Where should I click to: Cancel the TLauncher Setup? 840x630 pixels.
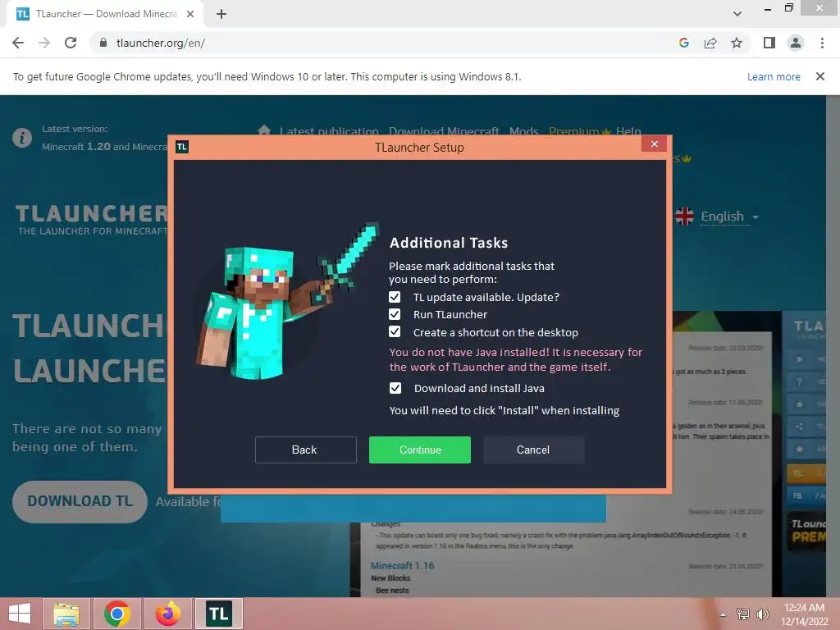tap(533, 450)
